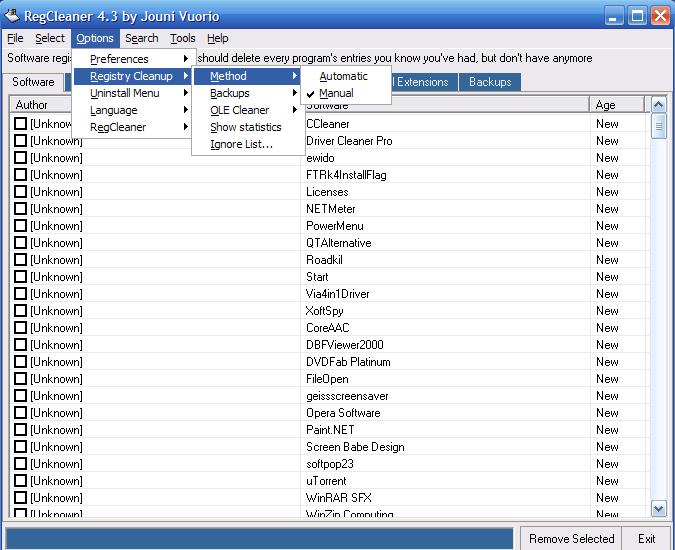Click the scrollbar down arrow
This screenshot has width=675, height=550.
(658, 509)
